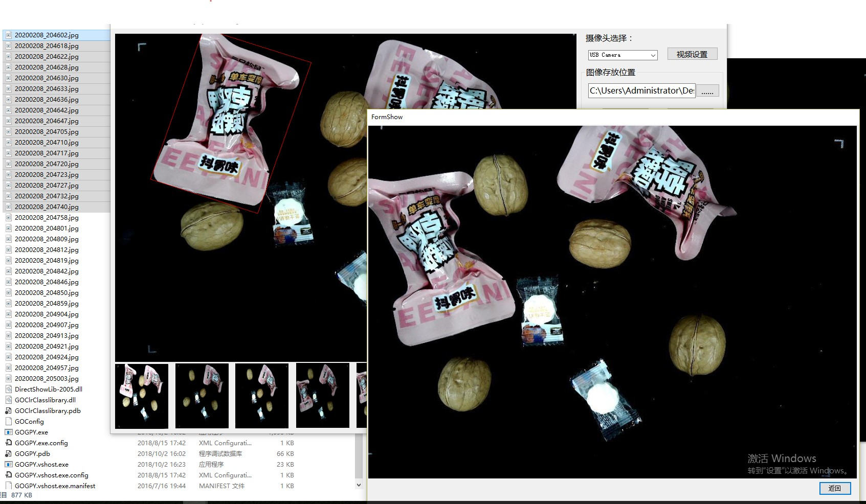866x504 pixels.
Task: Click the GOGPY.exe application icon
Action: pyautogui.click(x=8, y=432)
